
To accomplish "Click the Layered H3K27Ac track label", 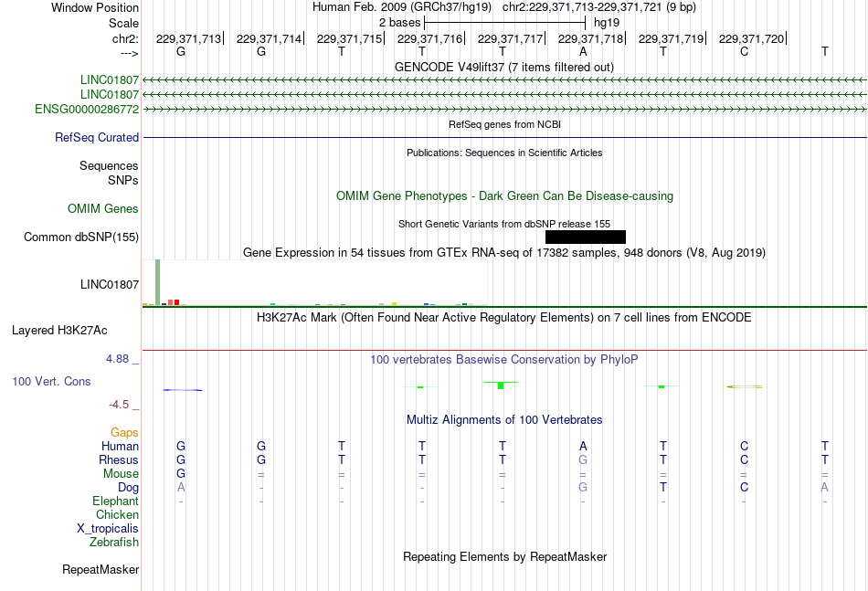I will [x=59, y=331].
